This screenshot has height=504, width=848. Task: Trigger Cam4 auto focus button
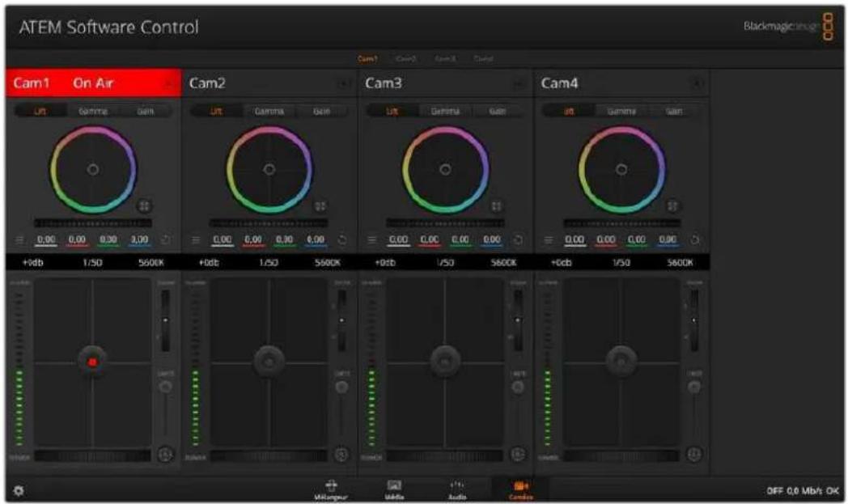(694, 455)
